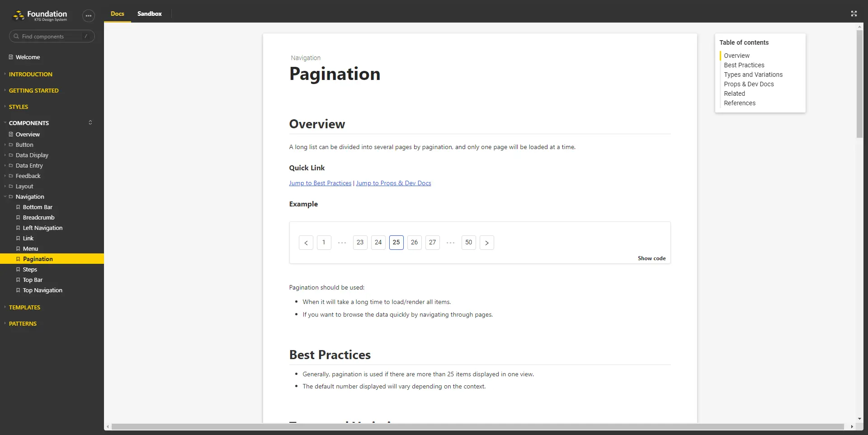The image size is (868, 435).
Task: Click the Find components search field
Action: [50, 36]
